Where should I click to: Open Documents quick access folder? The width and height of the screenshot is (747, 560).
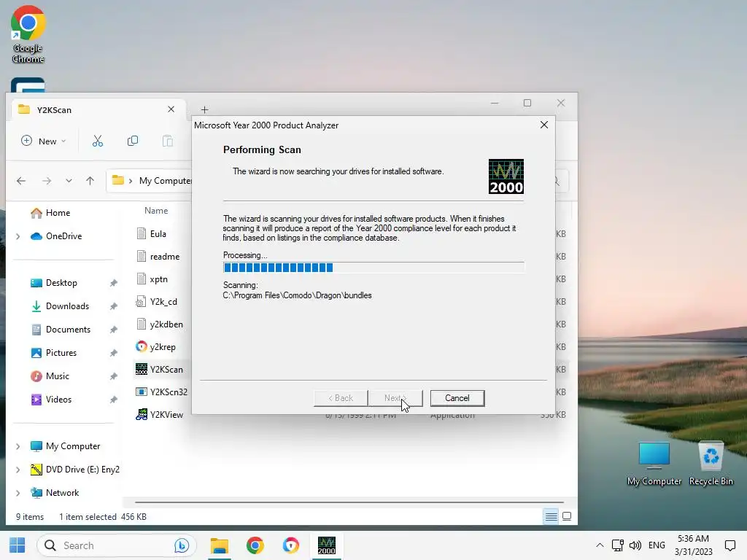pos(68,330)
